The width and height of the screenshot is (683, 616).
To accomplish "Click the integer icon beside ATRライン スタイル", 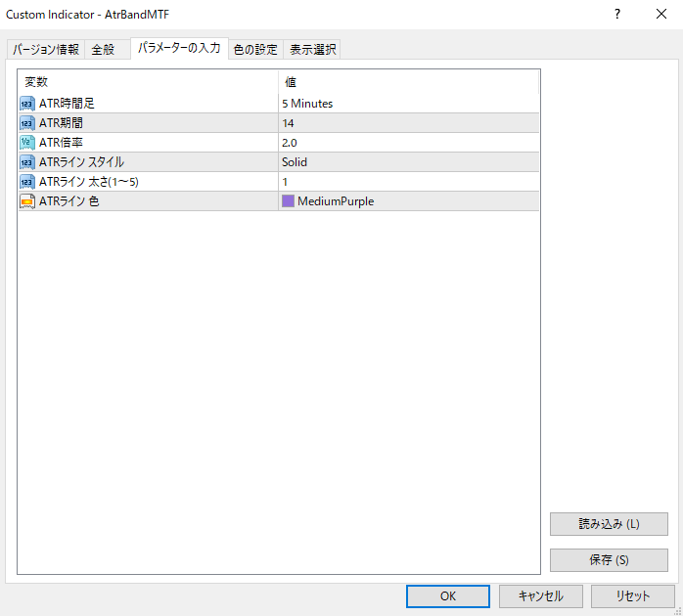I will (x=27, y=162).
